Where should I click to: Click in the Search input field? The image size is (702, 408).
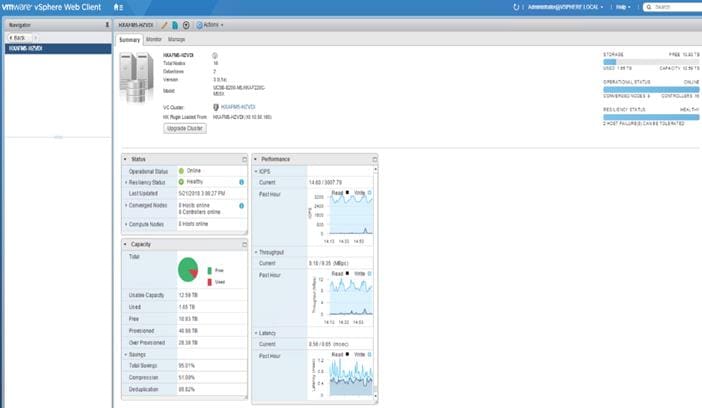677,7
